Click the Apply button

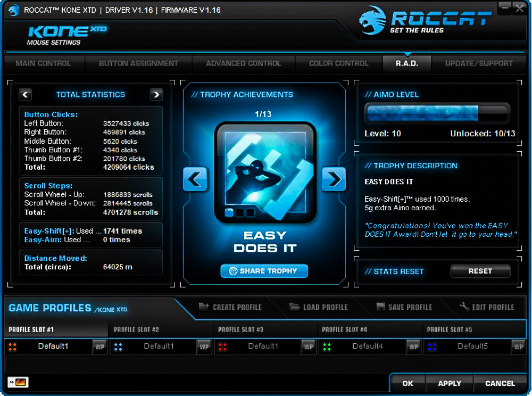click(450, 383)
